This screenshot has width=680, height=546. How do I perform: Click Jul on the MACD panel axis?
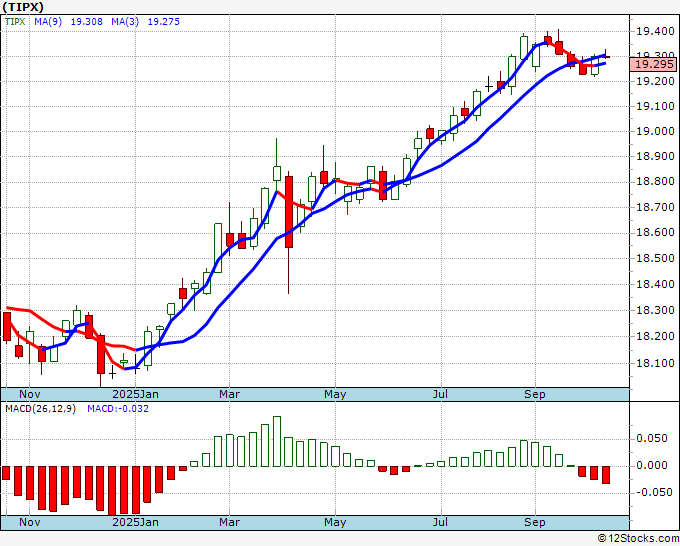click(x=440, y=522)
